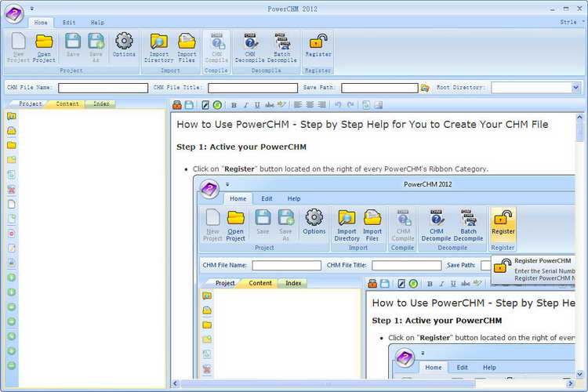Click the red X delete icon in left sidebar
Image resolution: width=588 pixels, height=392 pixels.
pos(12,190)
